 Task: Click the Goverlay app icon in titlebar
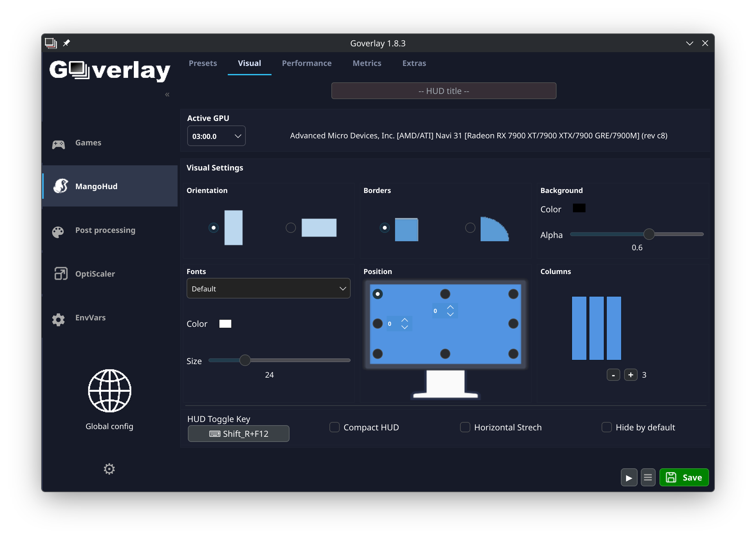pos(51,43)
